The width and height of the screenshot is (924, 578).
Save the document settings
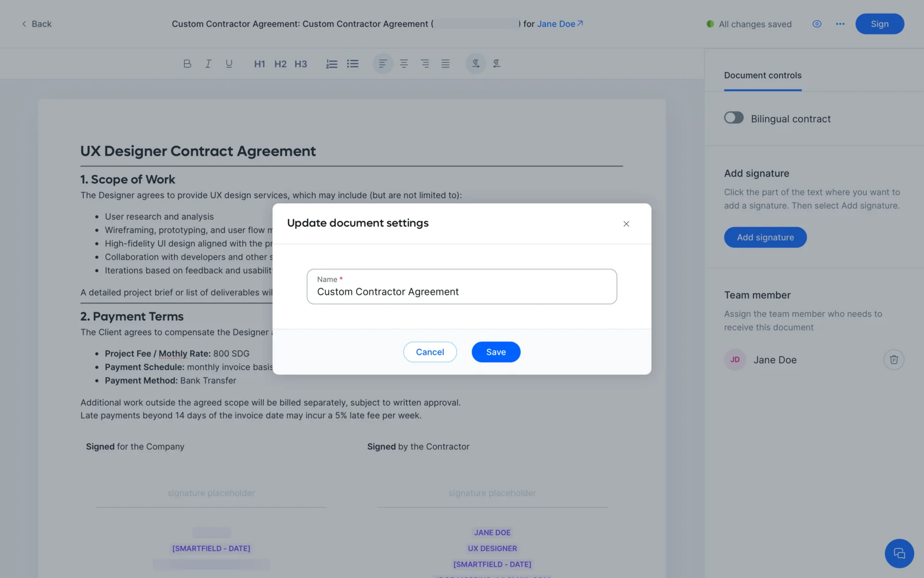click(x=496, y=352)
